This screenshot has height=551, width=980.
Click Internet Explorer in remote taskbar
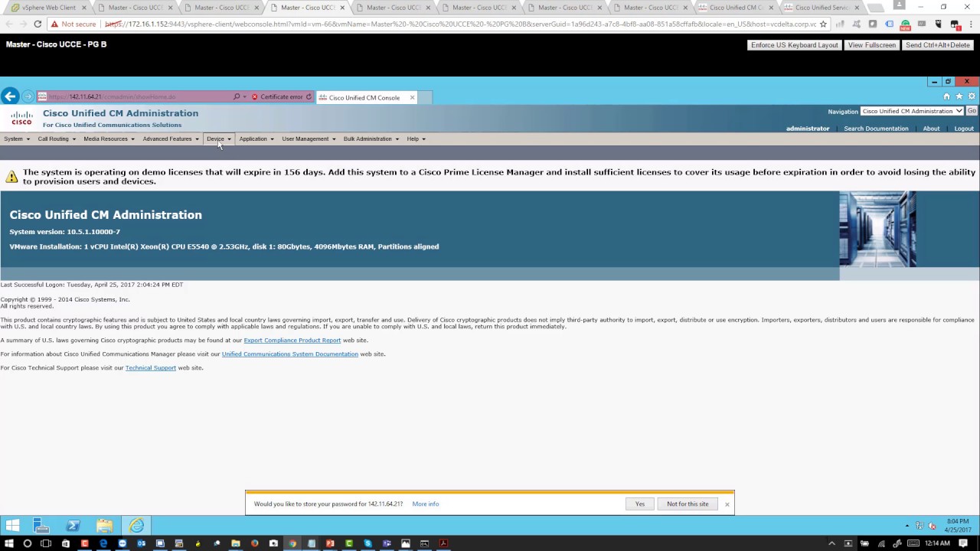pos(136,525)
